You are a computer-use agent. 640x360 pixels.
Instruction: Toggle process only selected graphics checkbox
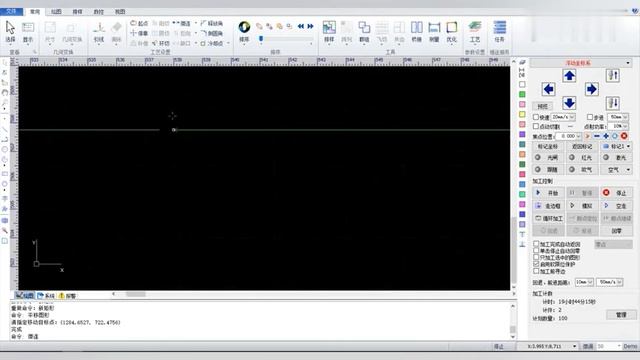536,258
